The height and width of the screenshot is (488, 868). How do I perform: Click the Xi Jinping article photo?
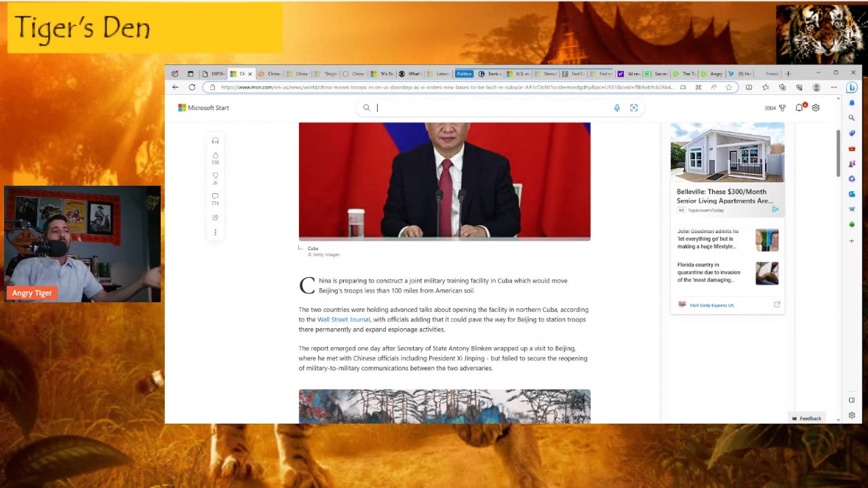(444, 181)
